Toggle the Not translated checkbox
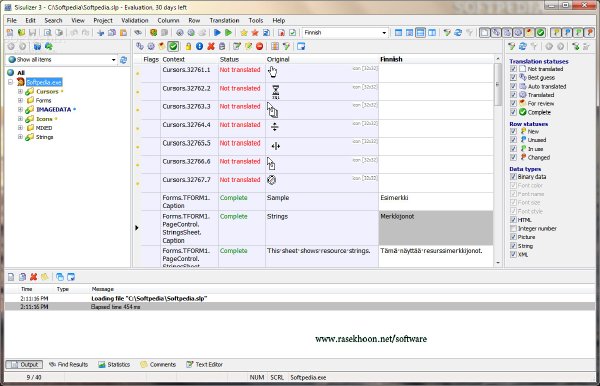The image size is (600, 386). click(x=514, y=69)
